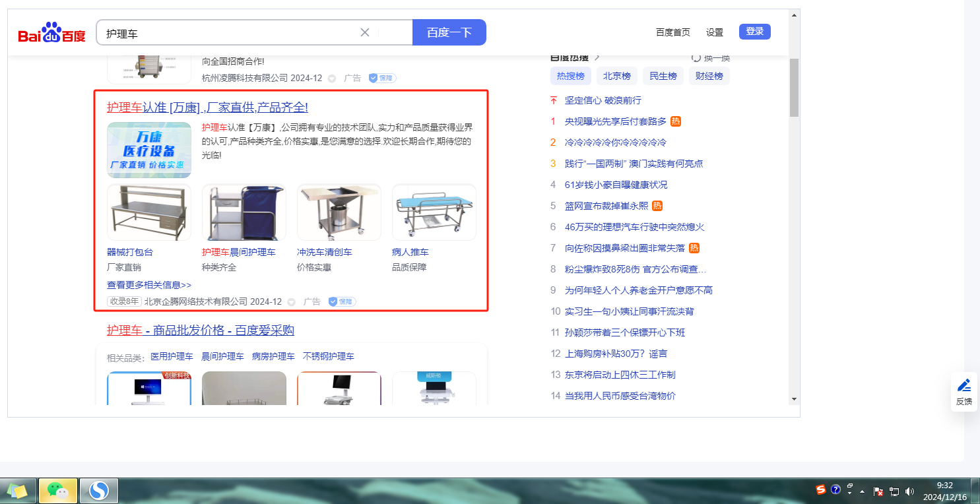Viewport: 980px width, 504px height.
Task: Switch to the 财经榜 tab
Action: tap(709, 76)
